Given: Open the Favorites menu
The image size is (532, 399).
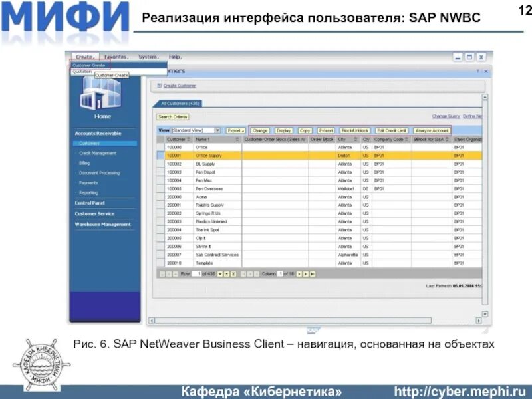Looking at the screenshot, I should pyautogui.click(x=116, y=57).
